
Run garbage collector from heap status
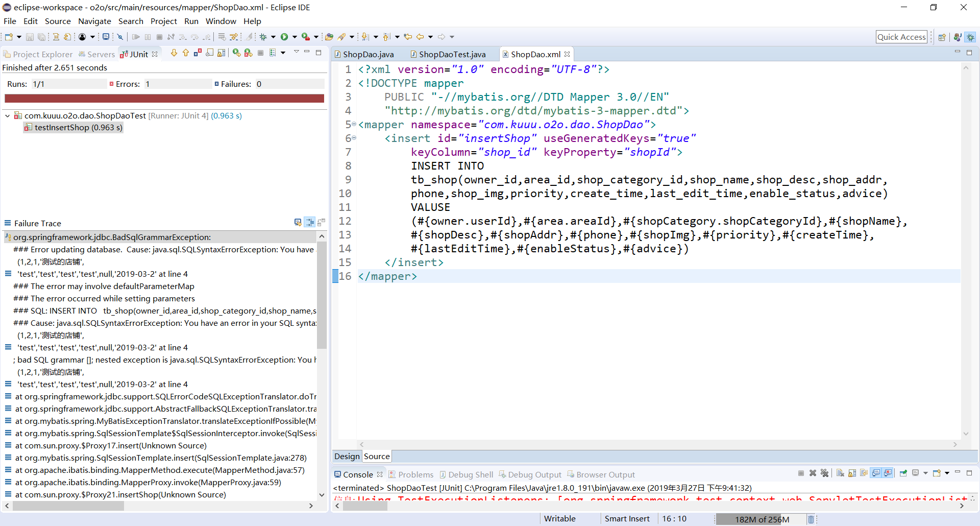(x=811, y=519)
